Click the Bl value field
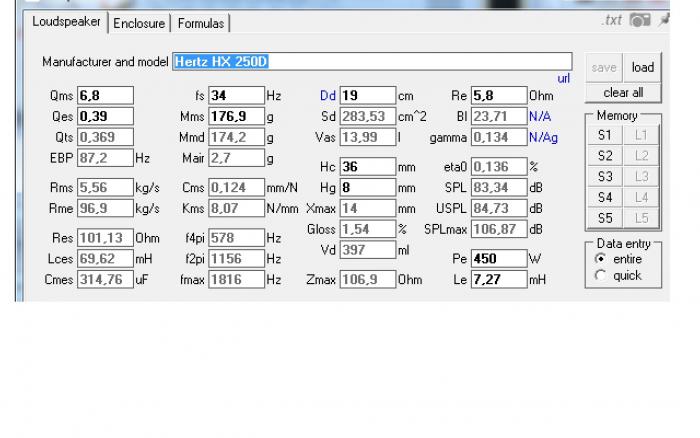The image size is (700, 438). [x=499, y=116]
